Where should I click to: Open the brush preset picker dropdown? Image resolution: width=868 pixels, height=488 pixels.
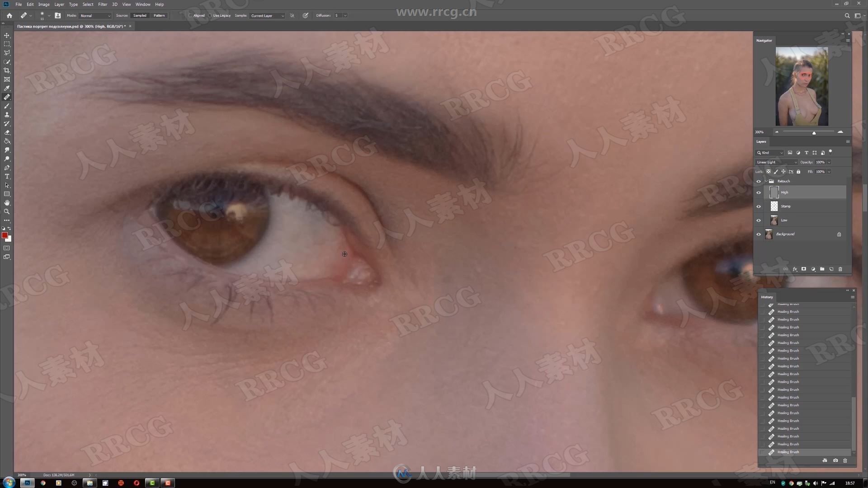coord(49,15)
